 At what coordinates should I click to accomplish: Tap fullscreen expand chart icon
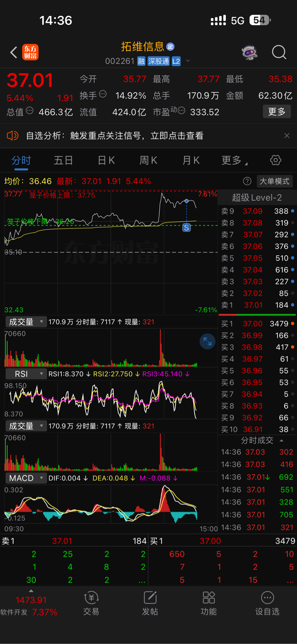point(207,342)
